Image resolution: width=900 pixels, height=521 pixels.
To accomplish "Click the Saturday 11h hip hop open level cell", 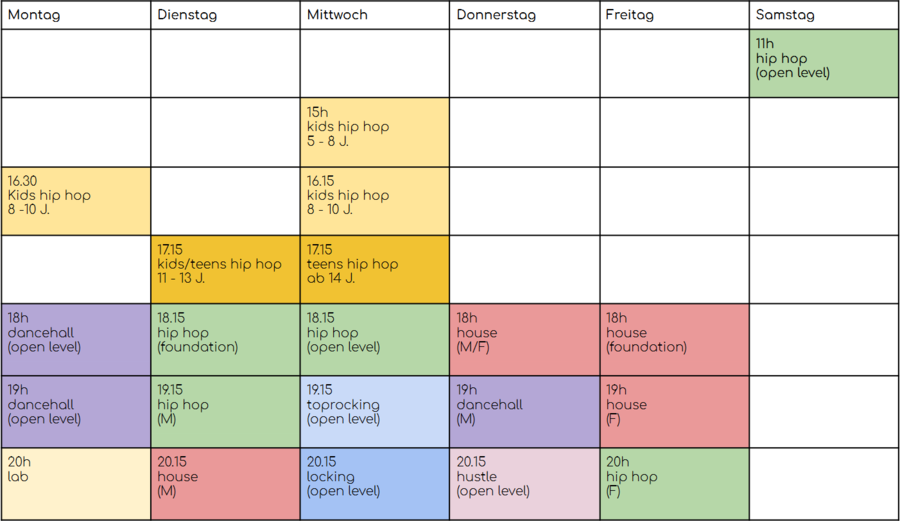I will coord(824,63).
